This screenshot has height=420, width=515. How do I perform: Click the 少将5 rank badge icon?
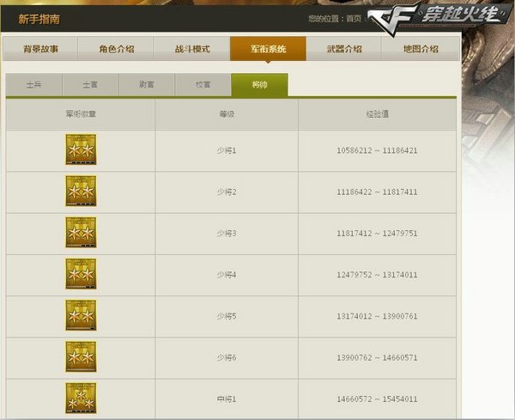[81, 315]
